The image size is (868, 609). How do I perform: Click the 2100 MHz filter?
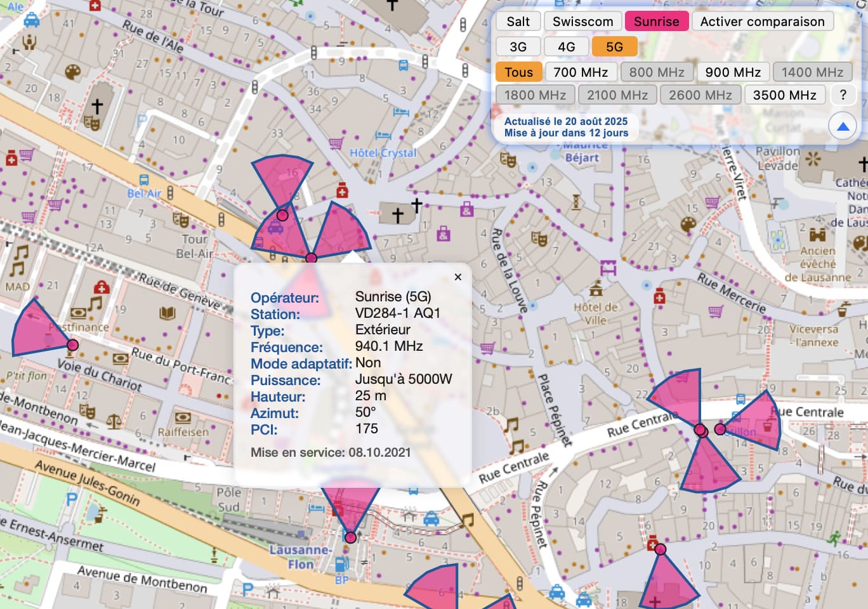tap(617, 95)
